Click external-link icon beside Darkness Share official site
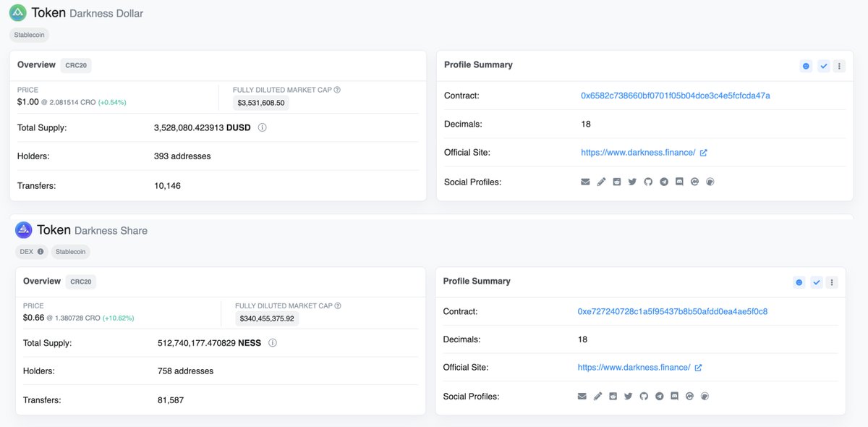The image size is (868, 427). pyautogui.click(x=698, y=368)
